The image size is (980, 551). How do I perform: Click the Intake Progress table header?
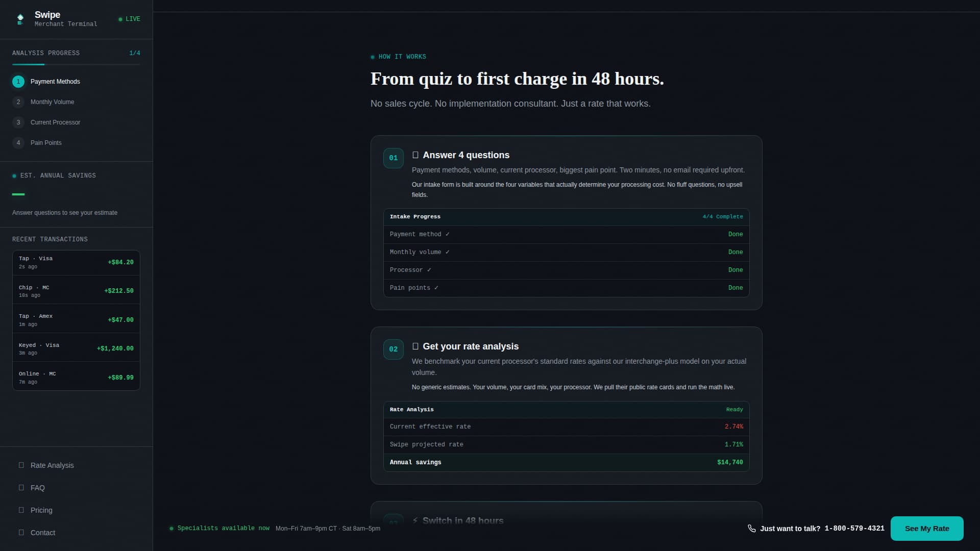pos(567,217)
